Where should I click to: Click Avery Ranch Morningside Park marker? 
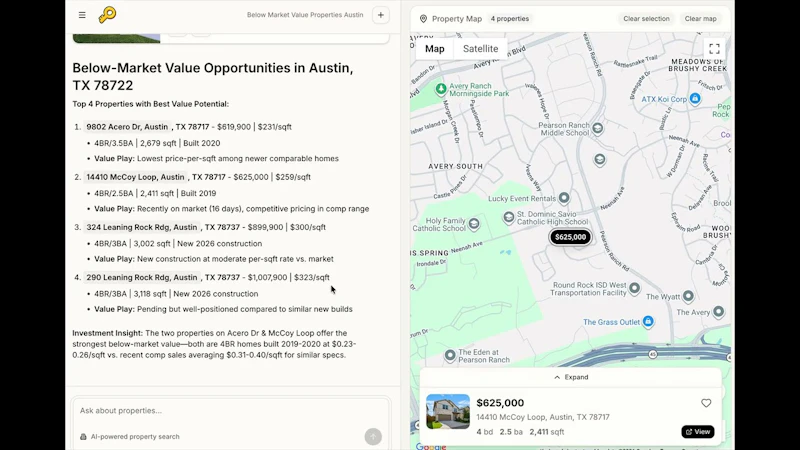tap(441, 89)
